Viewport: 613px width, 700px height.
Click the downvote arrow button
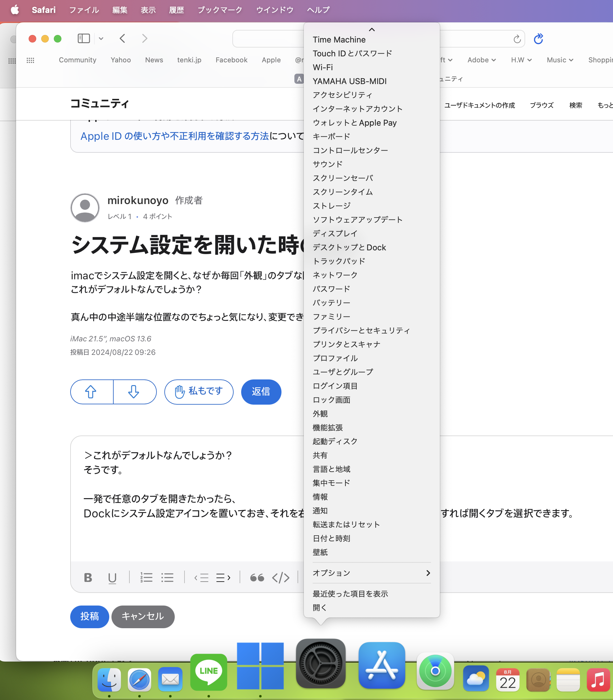[x=134, y=392]
